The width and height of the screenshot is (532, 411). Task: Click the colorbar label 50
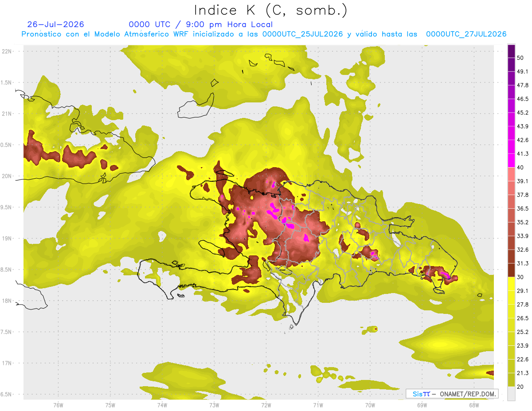(520, 58)
